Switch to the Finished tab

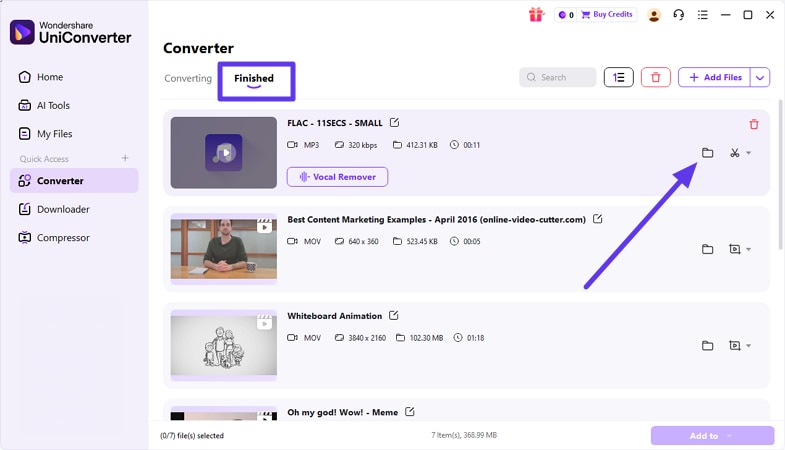(x=254, y=79)
